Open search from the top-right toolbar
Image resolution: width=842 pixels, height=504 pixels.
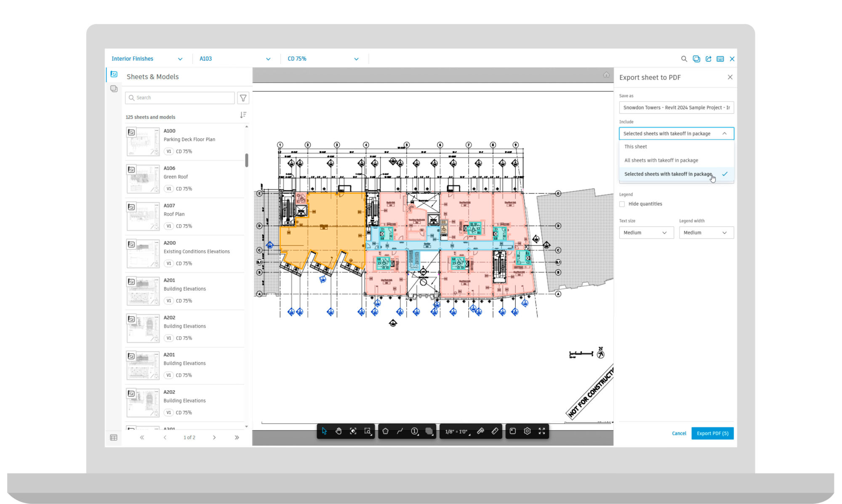click(684, 59)
